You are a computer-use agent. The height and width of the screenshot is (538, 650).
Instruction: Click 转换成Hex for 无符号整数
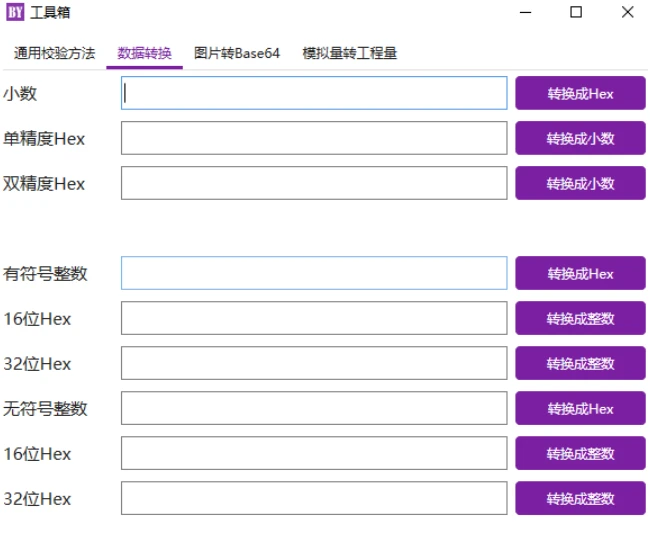pos(580,408)
